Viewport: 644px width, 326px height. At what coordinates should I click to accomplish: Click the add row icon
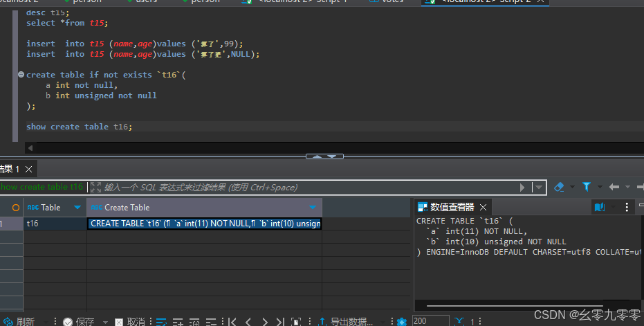(x=178, y=322)
